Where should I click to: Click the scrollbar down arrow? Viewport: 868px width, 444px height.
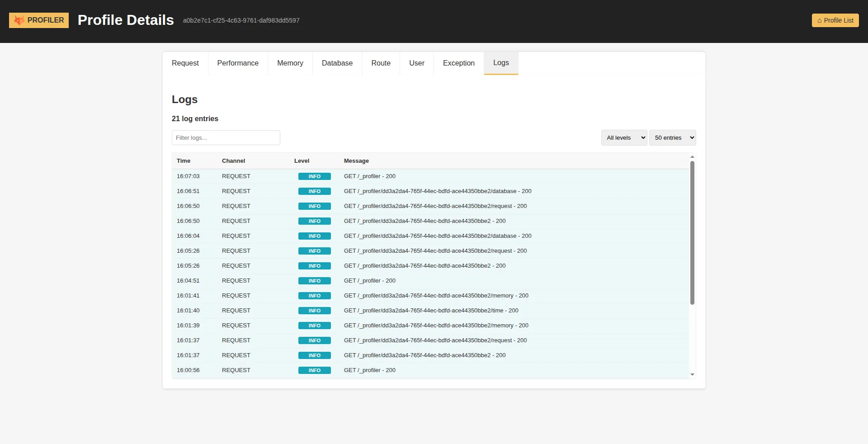tap(692, 375)
